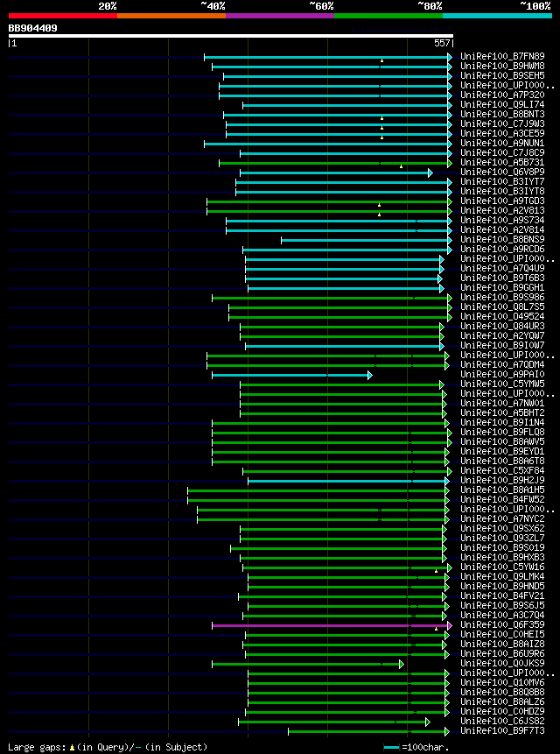
Task: Select the UniRef100_A9NUN1 label
Action: 502,143
